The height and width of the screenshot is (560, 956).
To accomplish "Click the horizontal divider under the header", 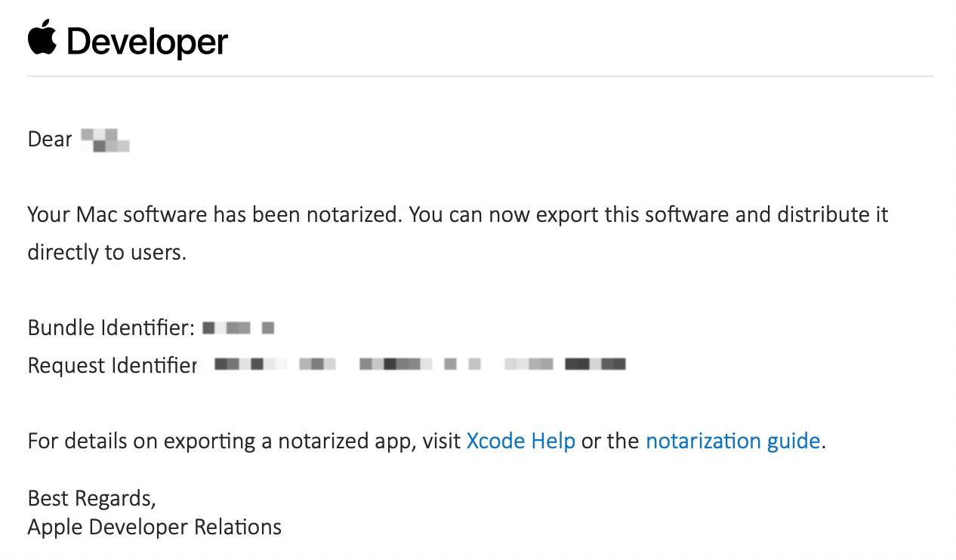I will [480, 76].
